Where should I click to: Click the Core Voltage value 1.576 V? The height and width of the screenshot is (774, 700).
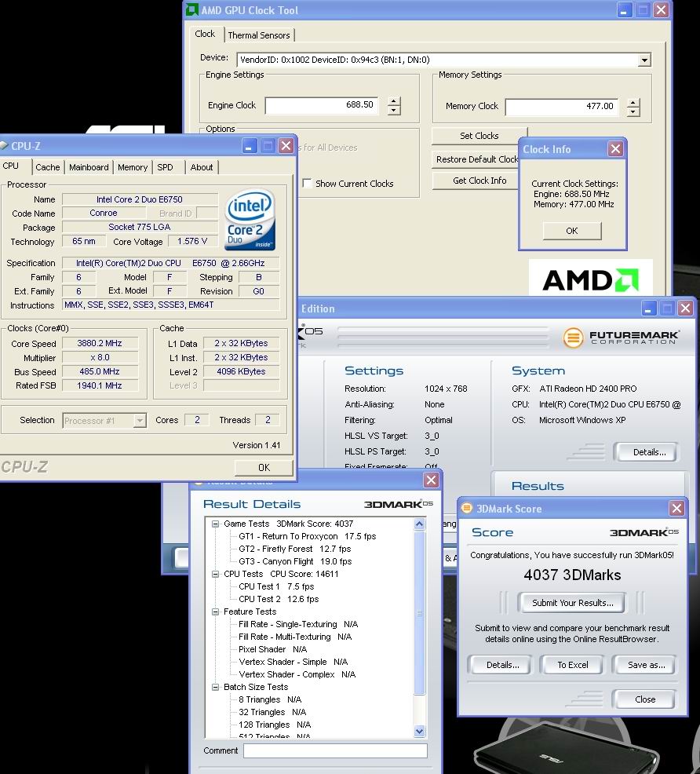click(x=192, y=241)
